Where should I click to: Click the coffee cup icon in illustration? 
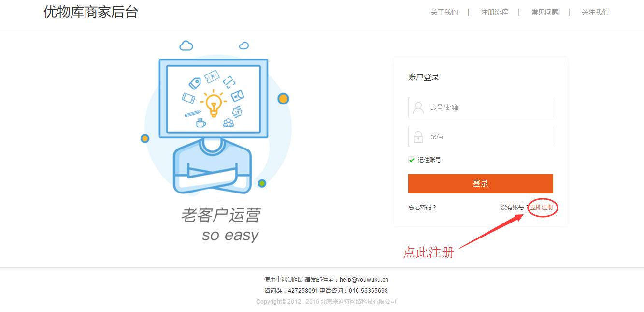pyautogui.click(x=201, y=123)
